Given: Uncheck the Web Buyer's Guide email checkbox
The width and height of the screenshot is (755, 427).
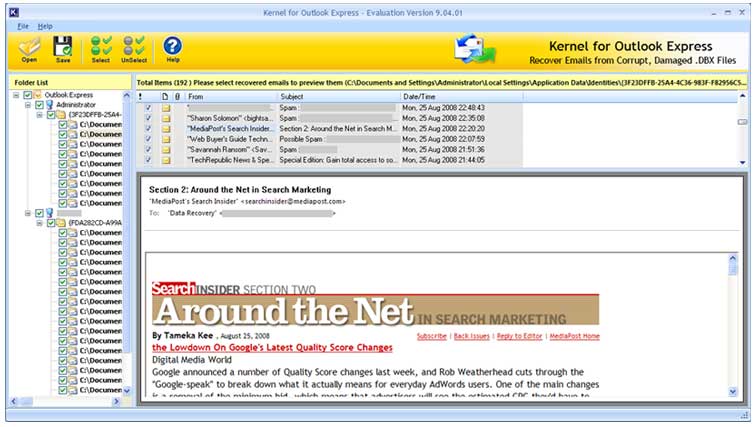Looking at the screenshot, I should coord(148,140).
